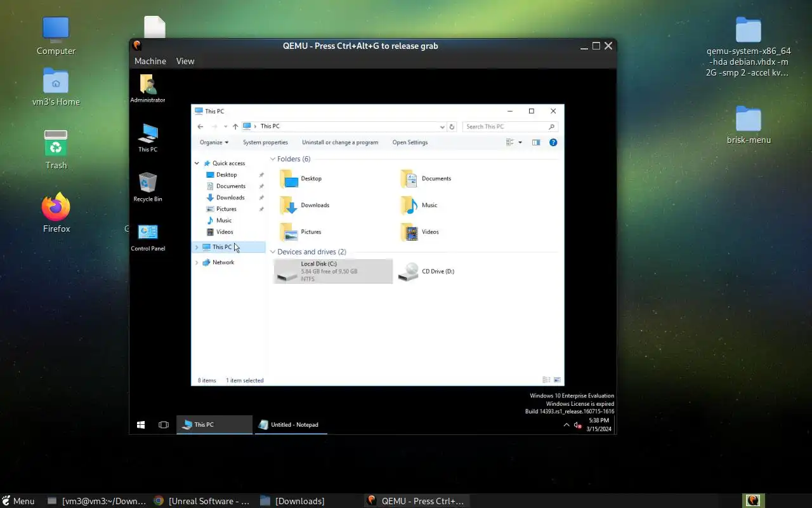Switch to Untitled - Notepad taskbar button

(291, 425)
